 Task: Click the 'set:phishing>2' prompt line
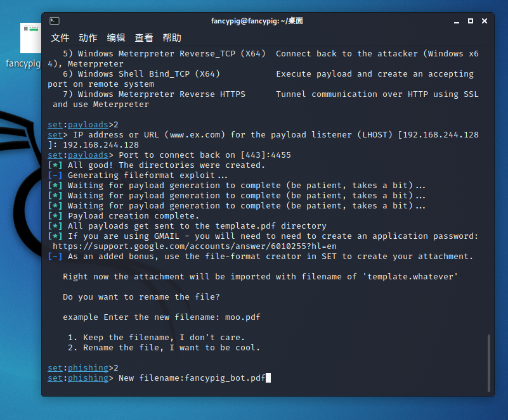point(83,368)
